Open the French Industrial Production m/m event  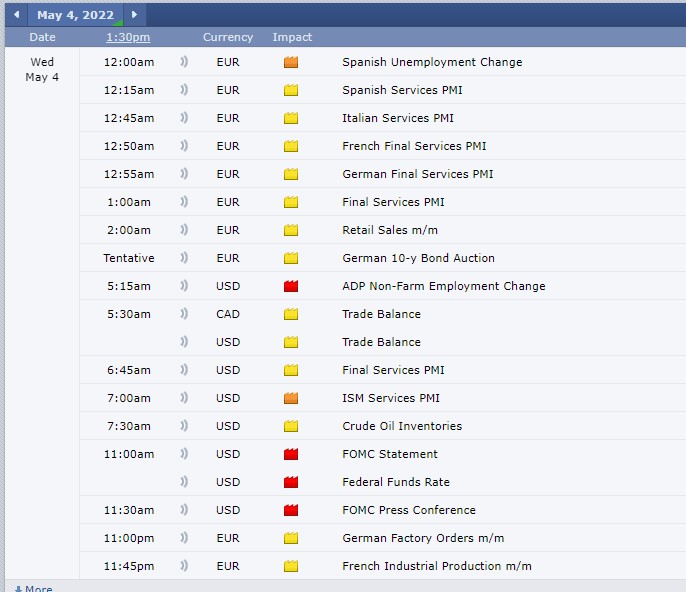[436, 566]
